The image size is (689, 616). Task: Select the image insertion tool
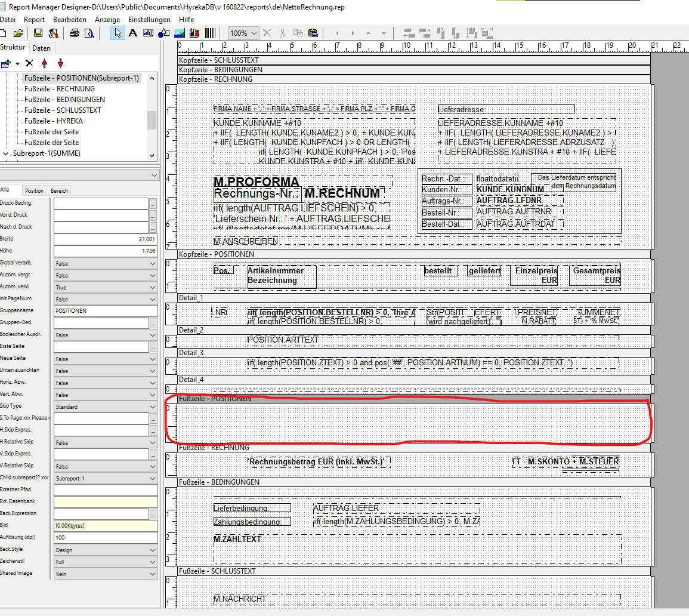180,33
